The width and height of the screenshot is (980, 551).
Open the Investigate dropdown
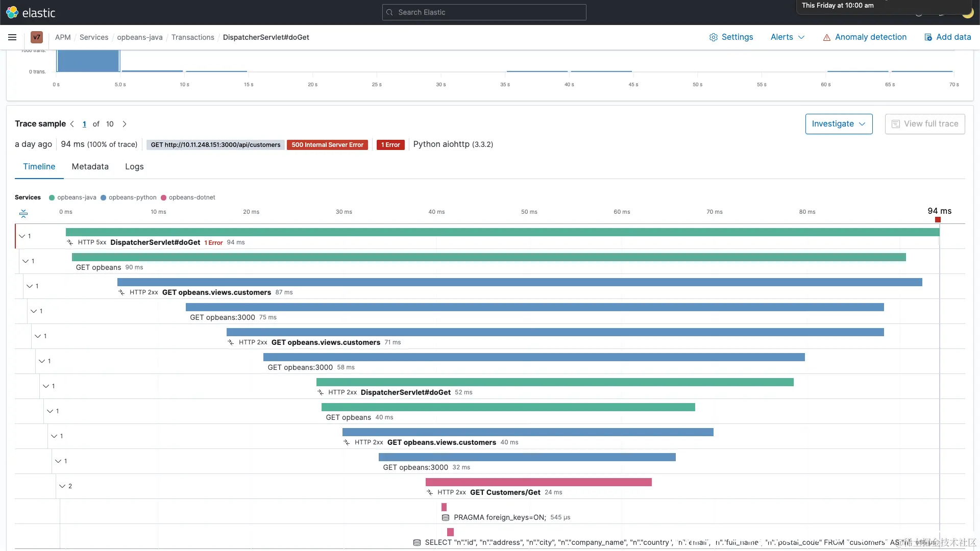[x=839, y=124]
